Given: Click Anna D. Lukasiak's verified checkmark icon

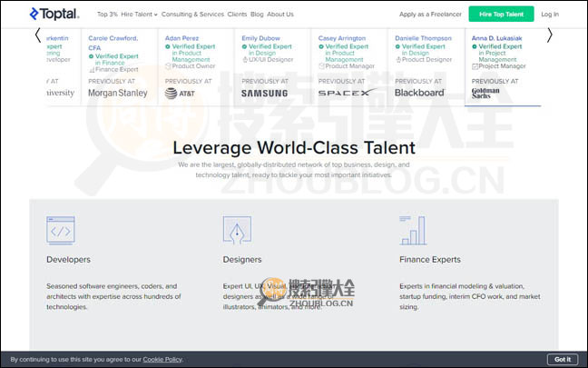Looking at the screenshot, I should (x=475, y=46).
